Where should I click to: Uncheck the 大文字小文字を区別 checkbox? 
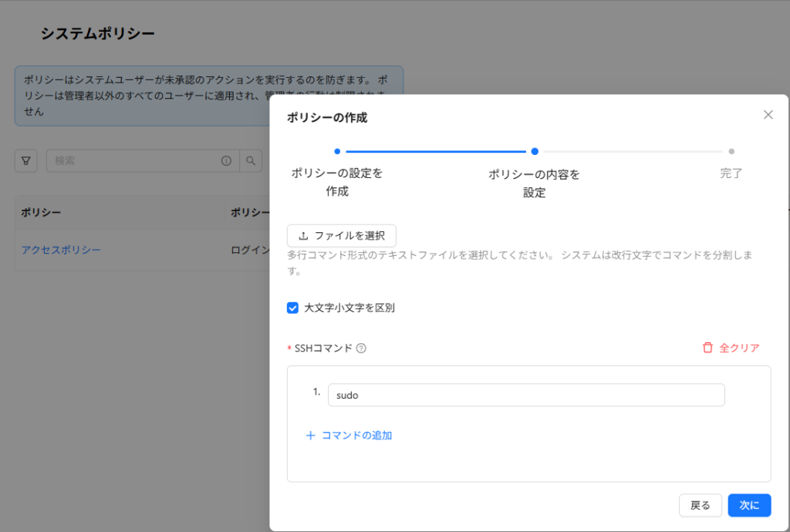click(x=292, y=308)
